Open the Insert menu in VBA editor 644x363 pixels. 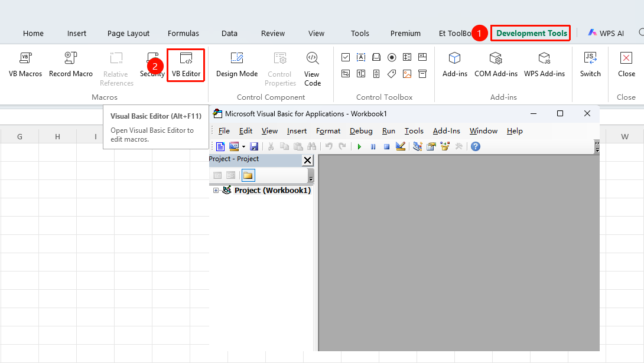click(x=297, y=131)
